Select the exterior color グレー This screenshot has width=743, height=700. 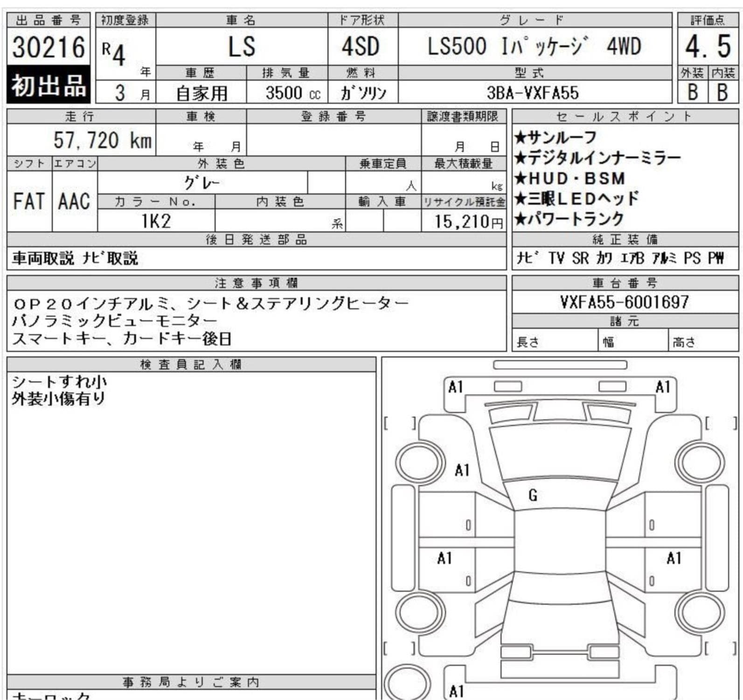point(201,182)
